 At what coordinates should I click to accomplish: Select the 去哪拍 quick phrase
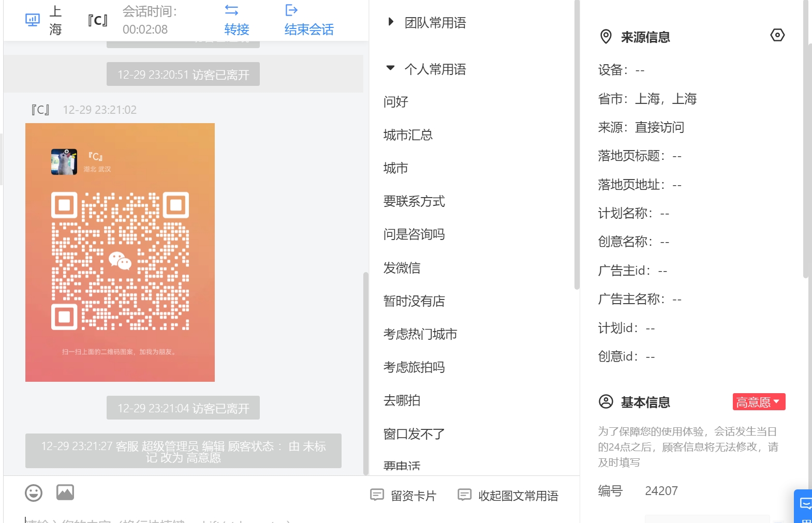[x=402, y=400]
